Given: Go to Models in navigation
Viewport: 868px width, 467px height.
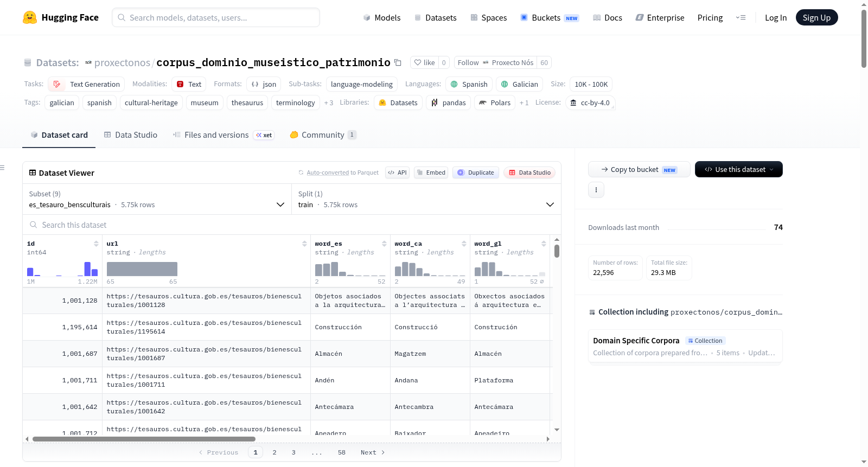Looking at the screenshot, I should click(x=382, y=17).
